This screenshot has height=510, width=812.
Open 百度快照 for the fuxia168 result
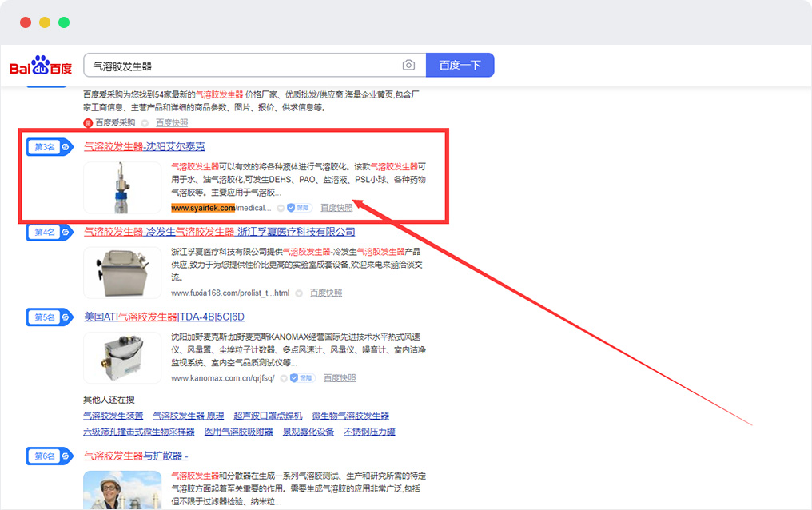[326, 293]
